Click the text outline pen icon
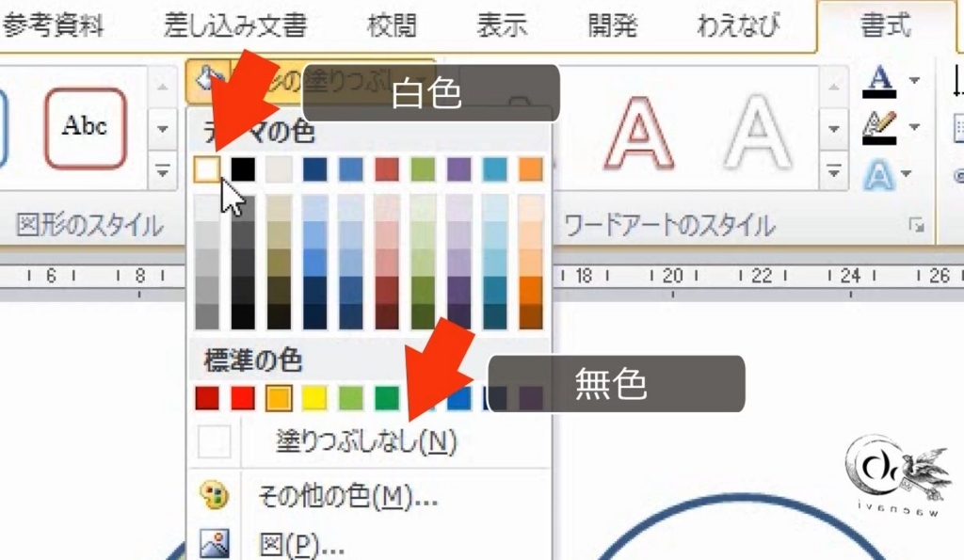 879,127
